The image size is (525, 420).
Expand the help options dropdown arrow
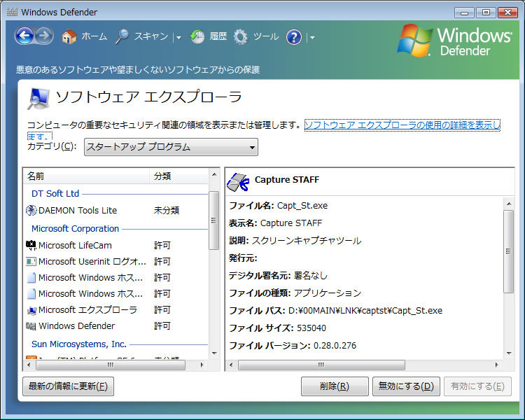click(x=312, y=38)
